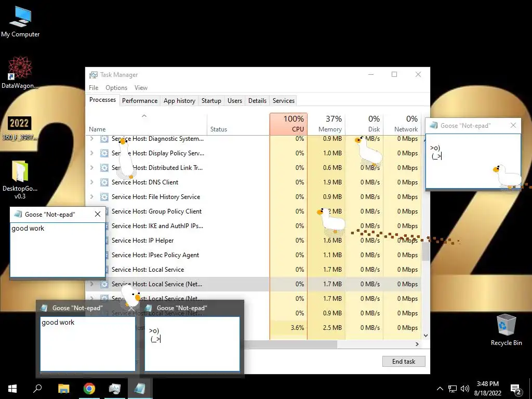Sort by the Memory column header
This screenshot has width=532, height=399.
click(x=326, y=124)
